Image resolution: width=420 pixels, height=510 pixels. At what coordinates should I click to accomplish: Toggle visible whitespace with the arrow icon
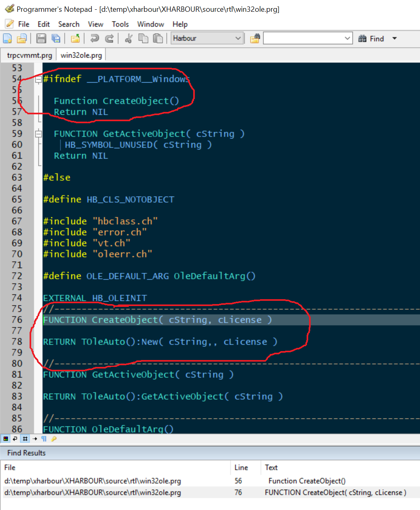tap(35, 439)
